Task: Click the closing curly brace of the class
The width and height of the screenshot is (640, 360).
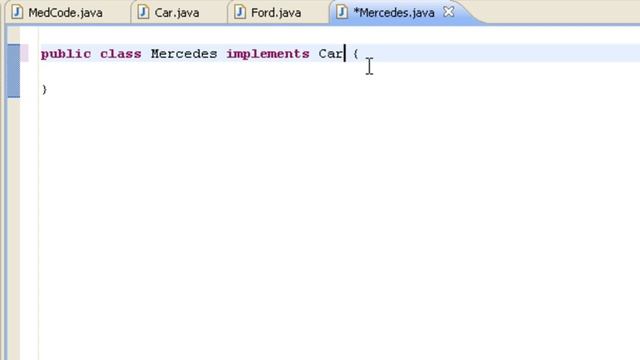Action: (x=44, y=89)
